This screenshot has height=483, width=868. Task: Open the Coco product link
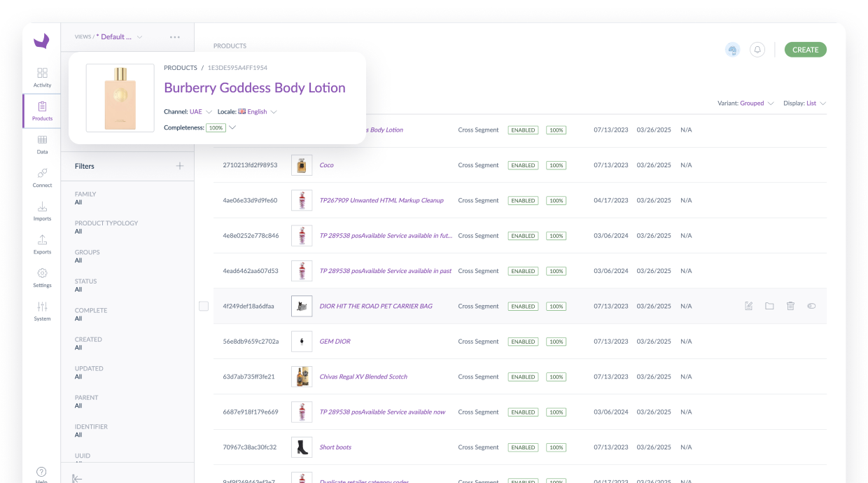click(326, 165)
